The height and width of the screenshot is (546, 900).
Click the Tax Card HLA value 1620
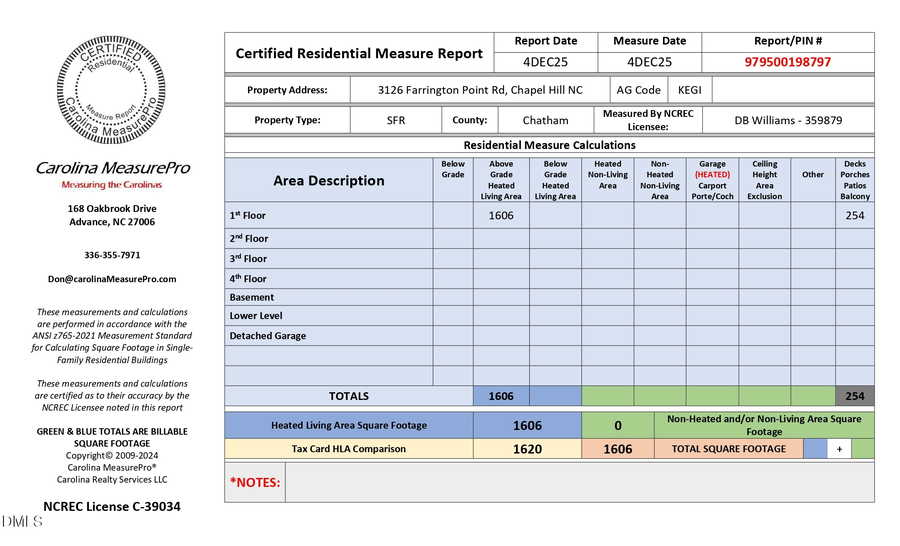527,450
